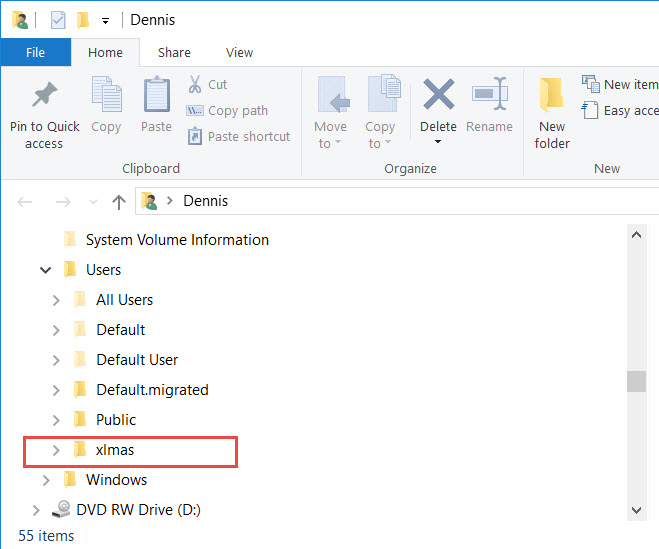Go Back with the left arrow
Viewport: 659px width, 549px height.
pyautogui.click(x=25, y=202)
